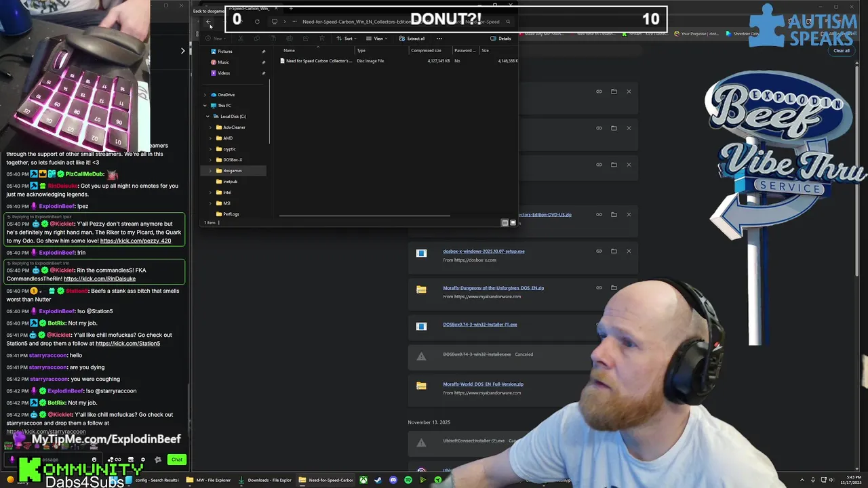Open Pictures in Quick access
Image resolution: width=868 pixels, height=488 pixels.
pos(224,52)
